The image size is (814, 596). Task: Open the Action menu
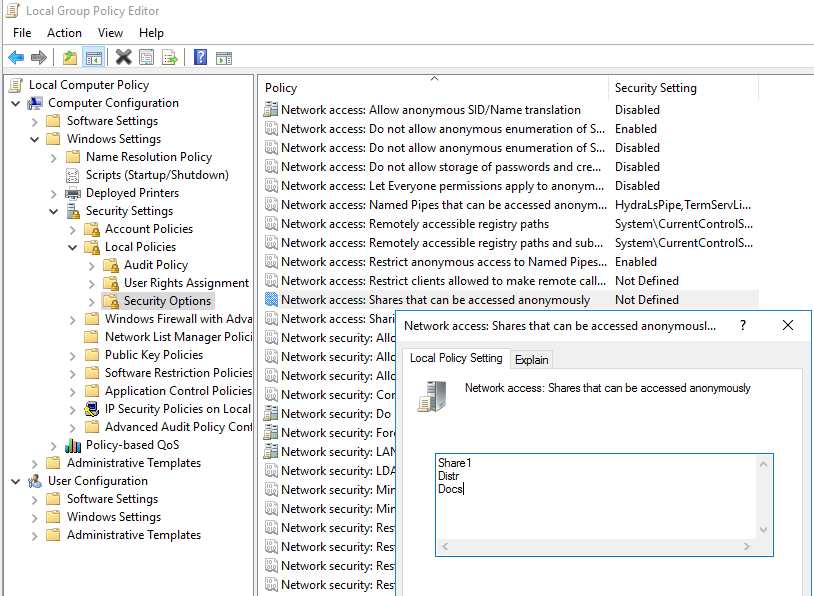[64, 33]
